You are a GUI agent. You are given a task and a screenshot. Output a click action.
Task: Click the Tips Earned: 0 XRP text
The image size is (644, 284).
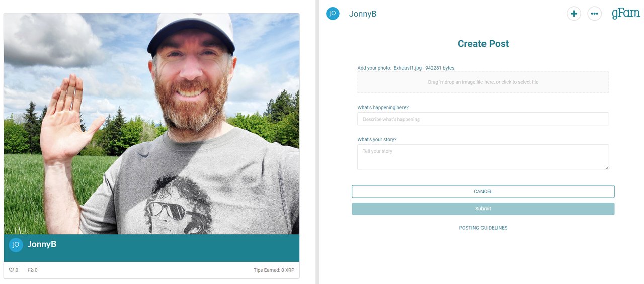[x=274, y=270]
